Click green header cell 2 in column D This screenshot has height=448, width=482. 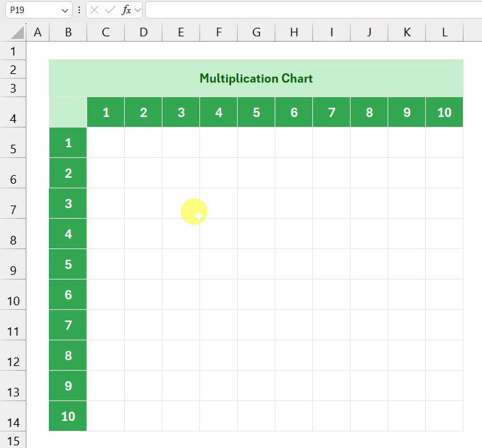click(143, 112)
